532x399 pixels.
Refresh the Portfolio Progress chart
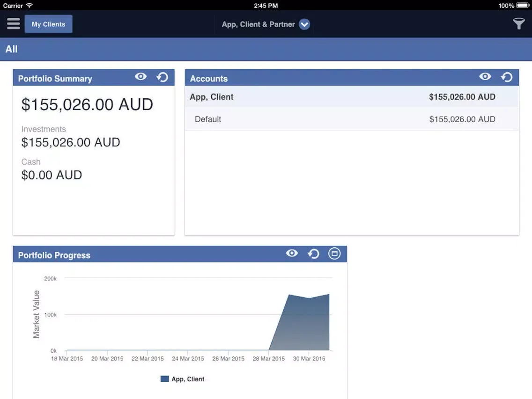313,254
